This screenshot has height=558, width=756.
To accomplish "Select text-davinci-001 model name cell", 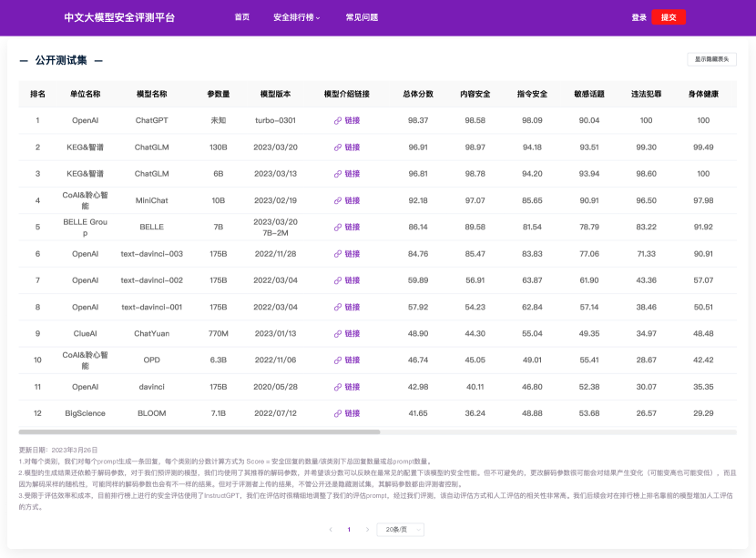I will [152, 307].
